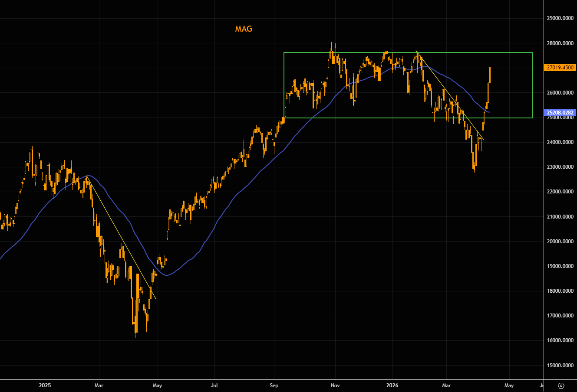Click the 25208.0282 moving average label
577x392 pixels.
pyautogui.click(x=560, y=113)
